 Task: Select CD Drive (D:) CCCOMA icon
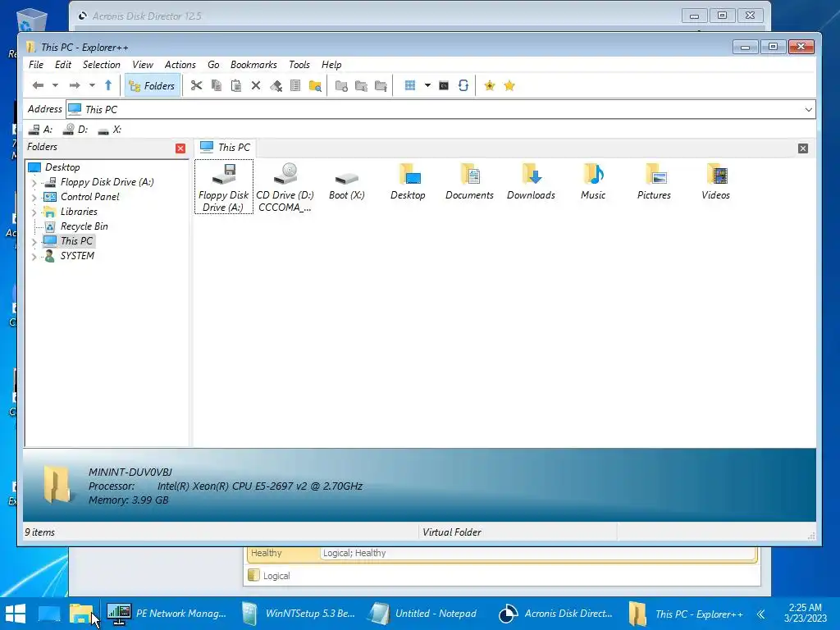[x=285, y=187]
